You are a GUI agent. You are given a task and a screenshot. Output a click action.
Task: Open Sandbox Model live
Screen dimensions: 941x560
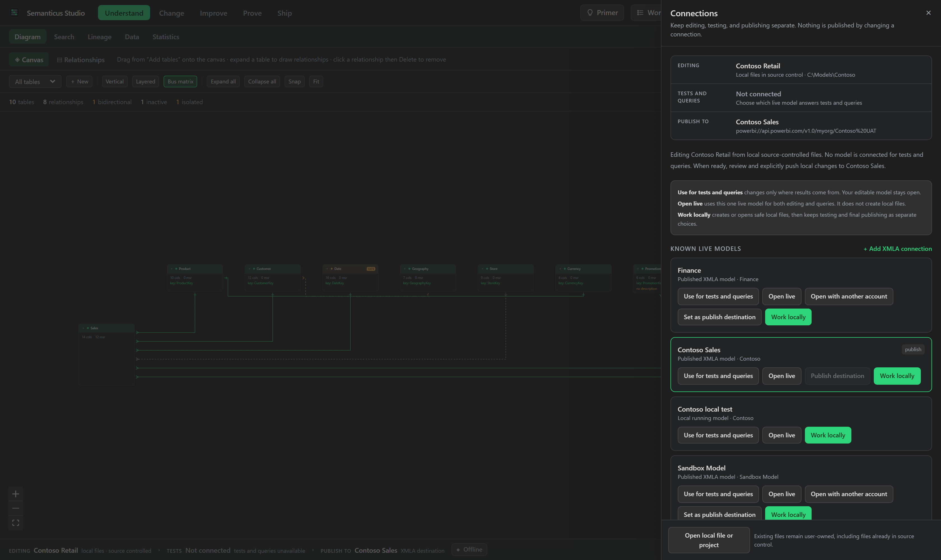[782, 494]
